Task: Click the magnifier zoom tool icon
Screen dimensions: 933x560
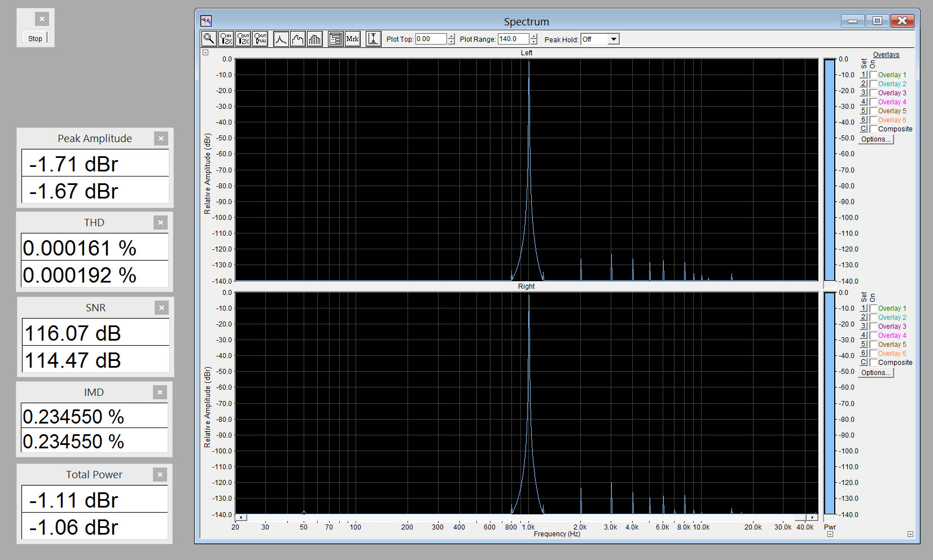Action: 209,39
